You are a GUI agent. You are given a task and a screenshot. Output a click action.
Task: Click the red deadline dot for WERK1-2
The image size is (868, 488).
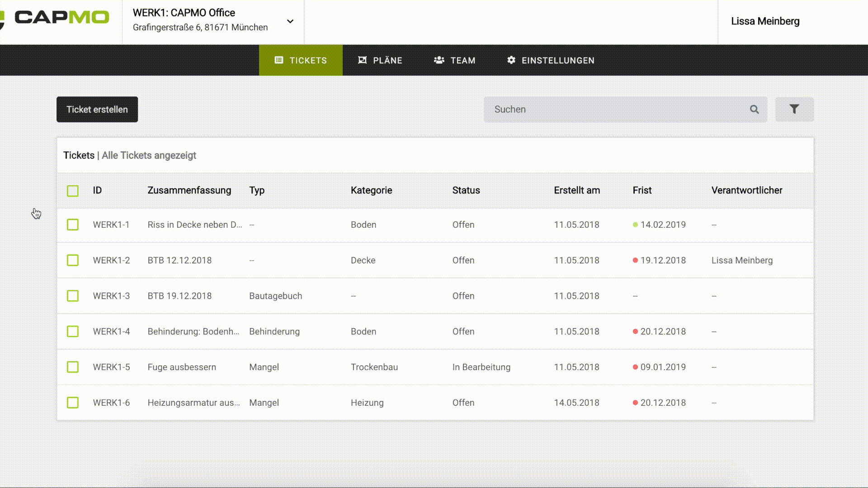point(635,260)
